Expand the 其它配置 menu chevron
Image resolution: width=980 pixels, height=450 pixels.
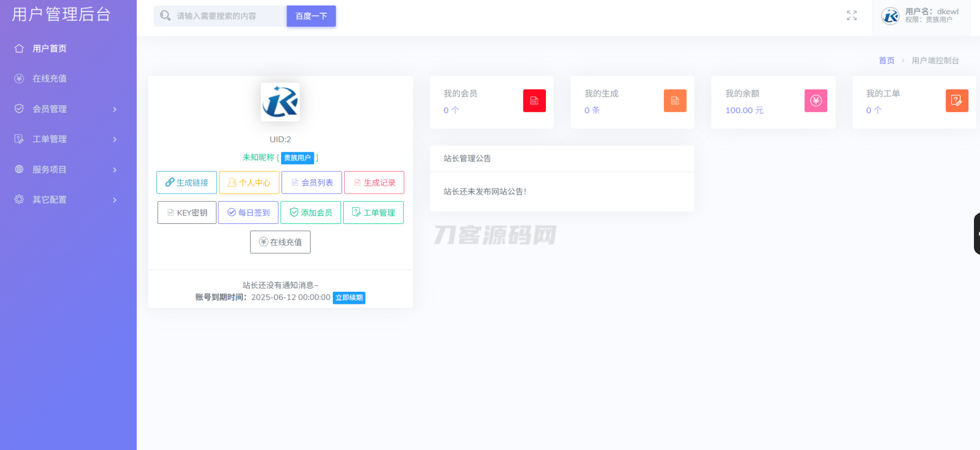115,200
